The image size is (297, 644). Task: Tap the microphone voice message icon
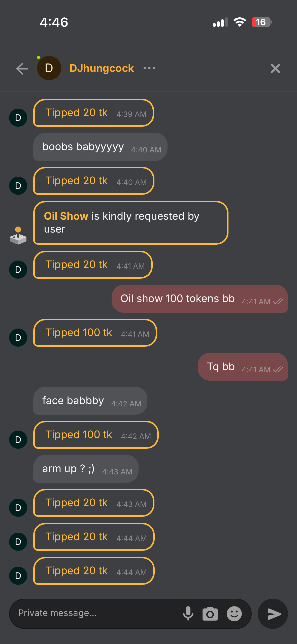(188, 614)
